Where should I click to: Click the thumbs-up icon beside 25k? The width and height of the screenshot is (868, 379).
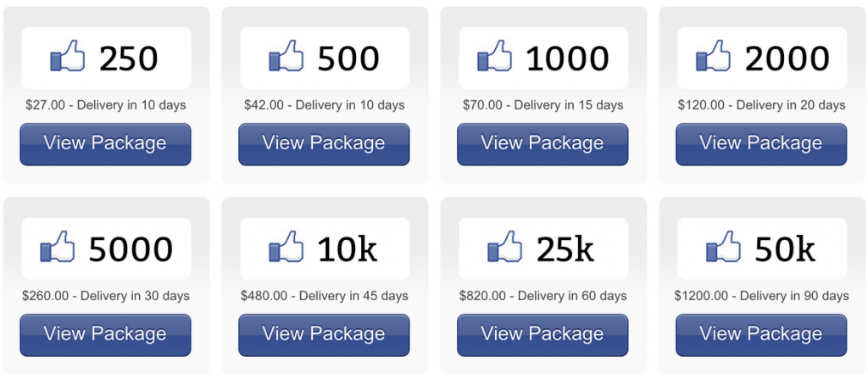click(x=505, y=247)
